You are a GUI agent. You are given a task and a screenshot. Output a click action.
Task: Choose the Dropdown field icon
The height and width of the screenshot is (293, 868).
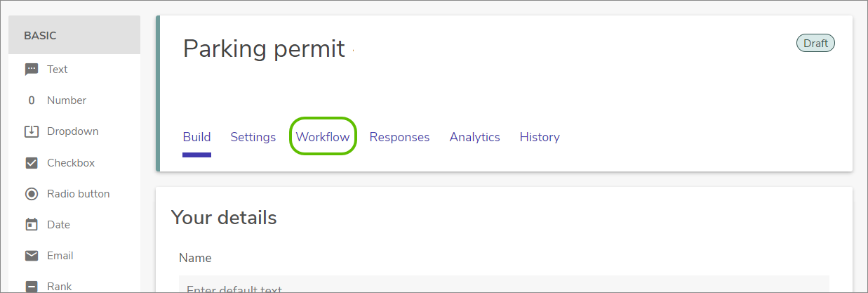tap(31, 131)
